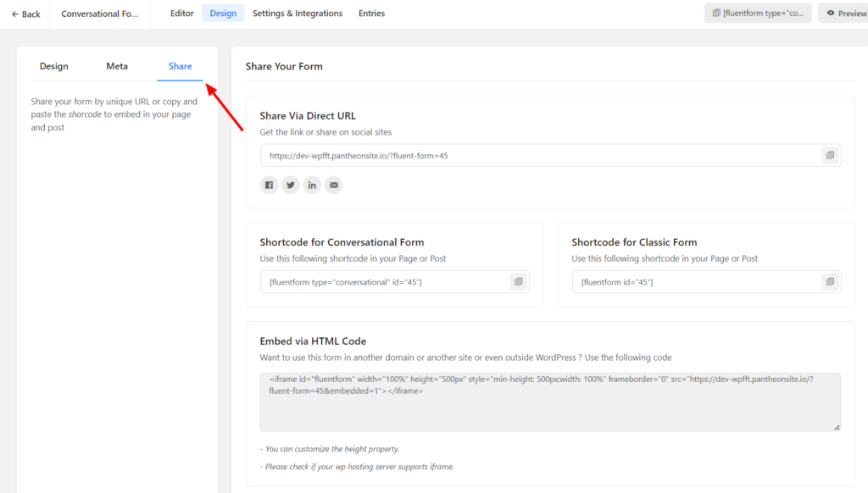This screenshot has width=868, height=493.
Task: Share the form on Twitter
Action: 291,185
